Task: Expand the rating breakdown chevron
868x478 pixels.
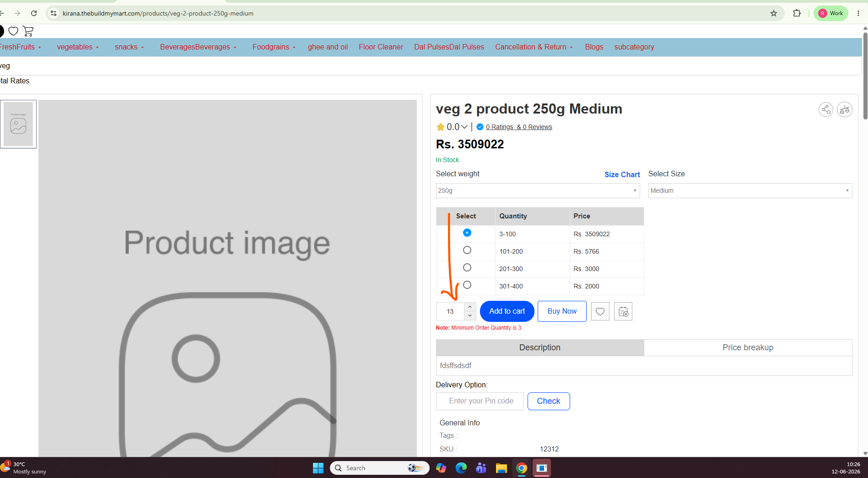Action: coord(464,127)
